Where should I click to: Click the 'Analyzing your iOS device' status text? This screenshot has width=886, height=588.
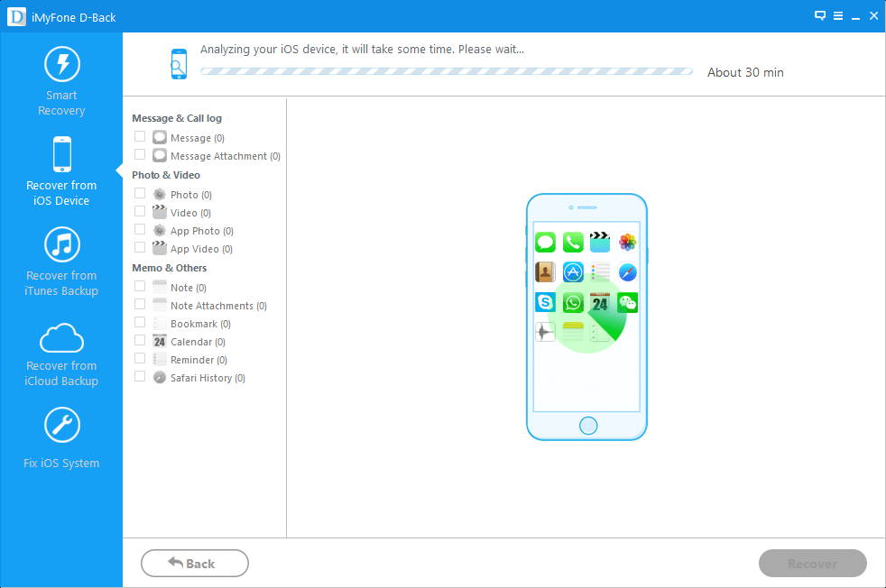coord(362,49)
